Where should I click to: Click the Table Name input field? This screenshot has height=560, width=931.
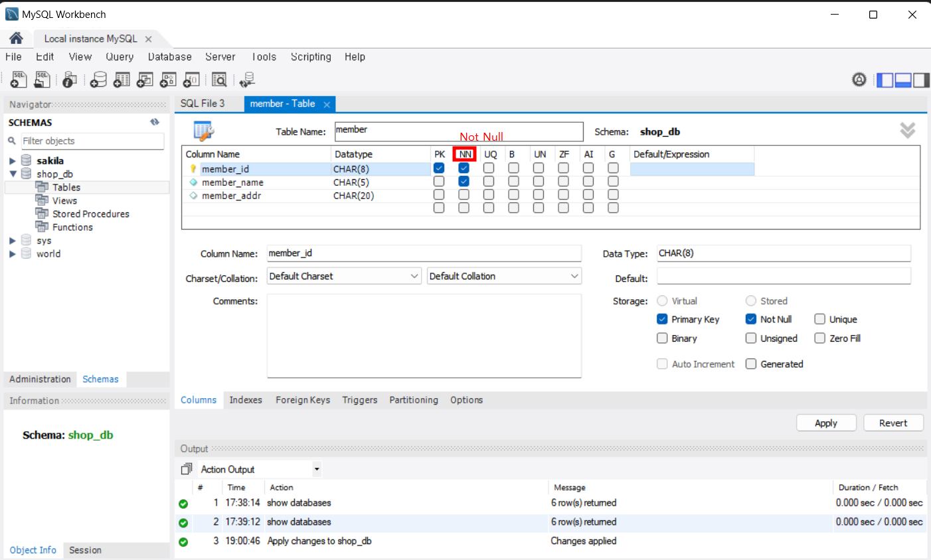459,131
